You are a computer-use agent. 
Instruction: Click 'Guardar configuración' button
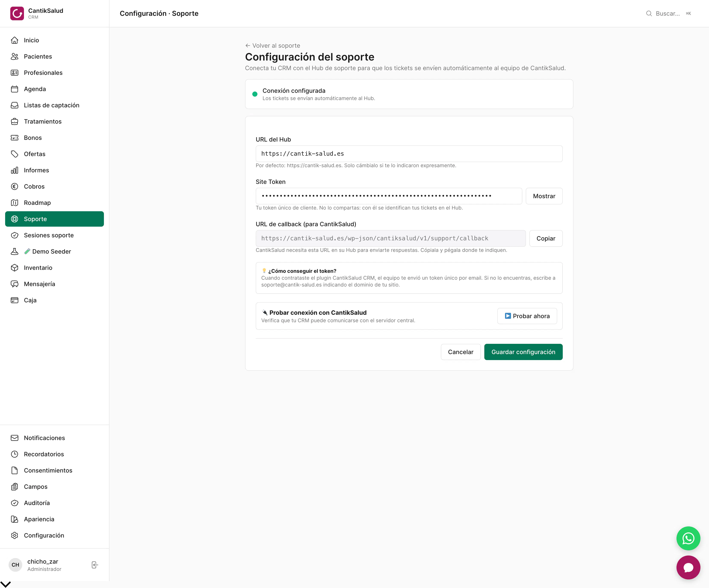click(x=523, y=352)
